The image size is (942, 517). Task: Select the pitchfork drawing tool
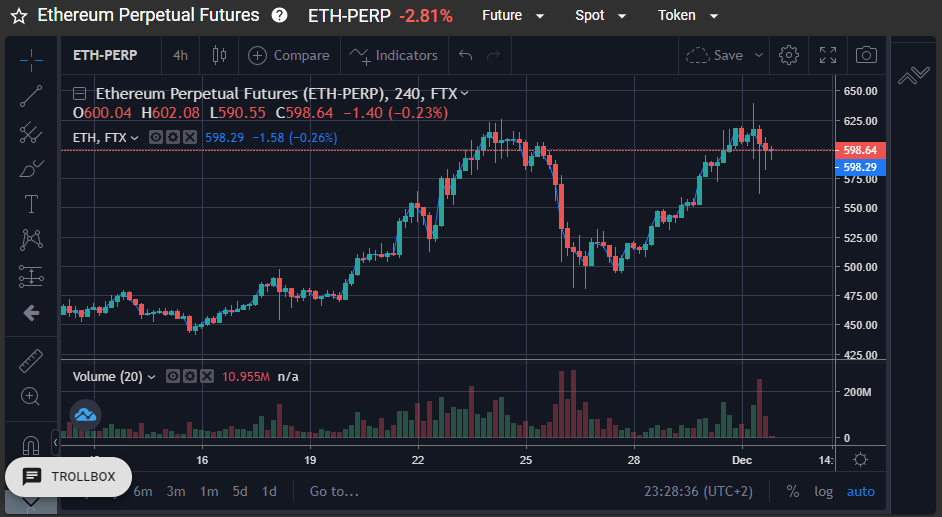coord(31,133)
